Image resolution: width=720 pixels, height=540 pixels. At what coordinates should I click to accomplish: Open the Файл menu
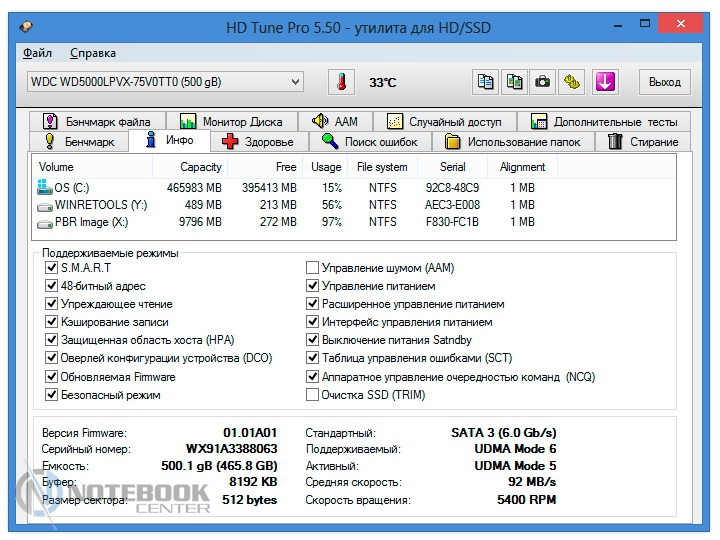point(37,53)
